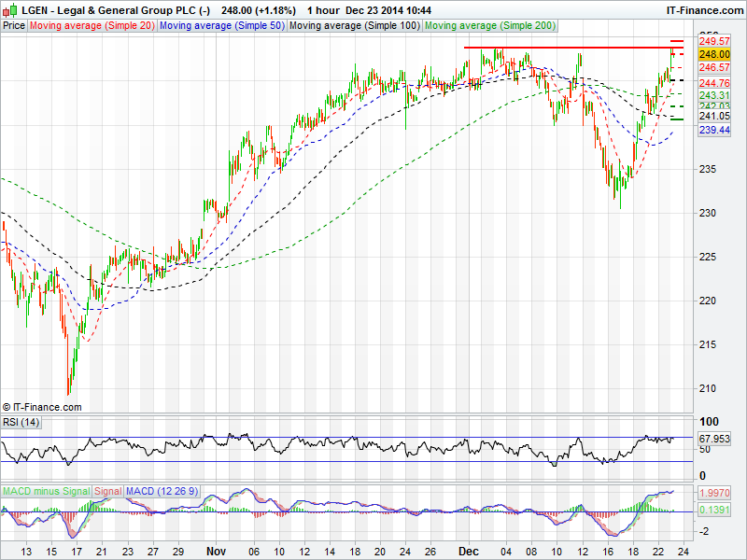Viewport: 747px width, 560px height.
Task: Select the MACD minus Signal label
Action: pyautogui.click(x=46, y=491)
